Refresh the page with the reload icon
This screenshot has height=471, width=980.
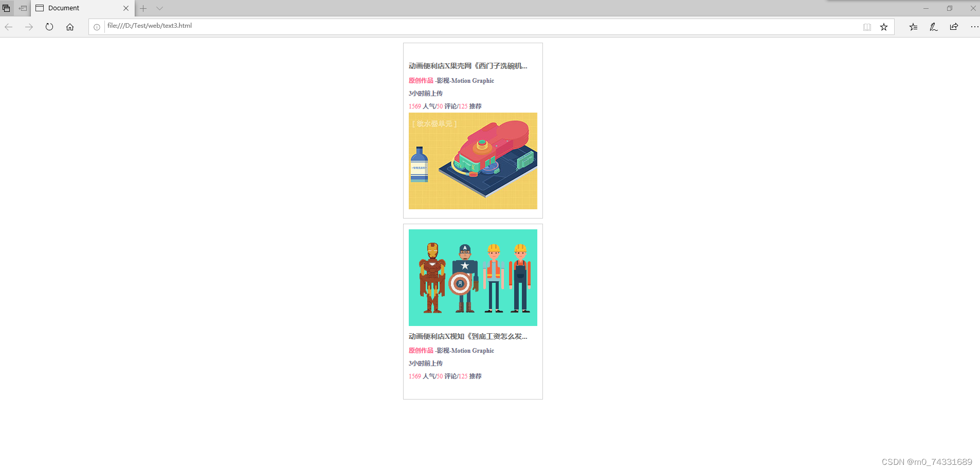pyautogui.click(x=49, y=27)
